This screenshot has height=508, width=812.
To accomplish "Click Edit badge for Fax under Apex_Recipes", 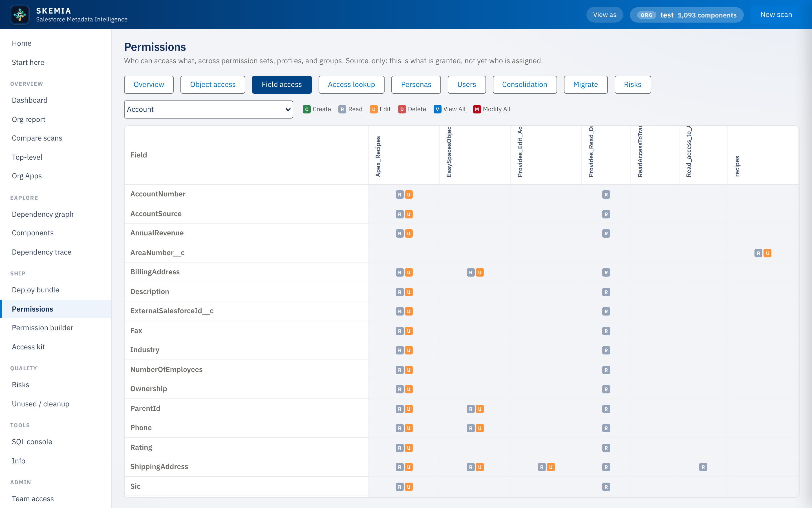I will tap(409, 331).
